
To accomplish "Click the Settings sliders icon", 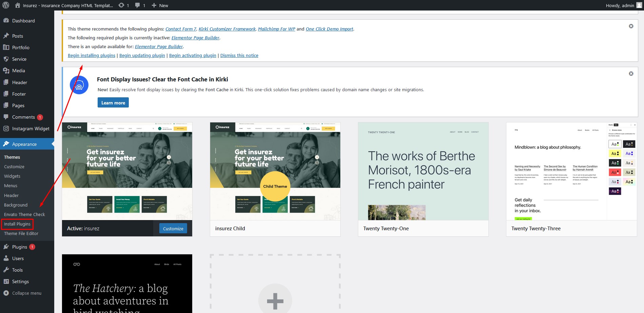I will click(x=6, y=281).
